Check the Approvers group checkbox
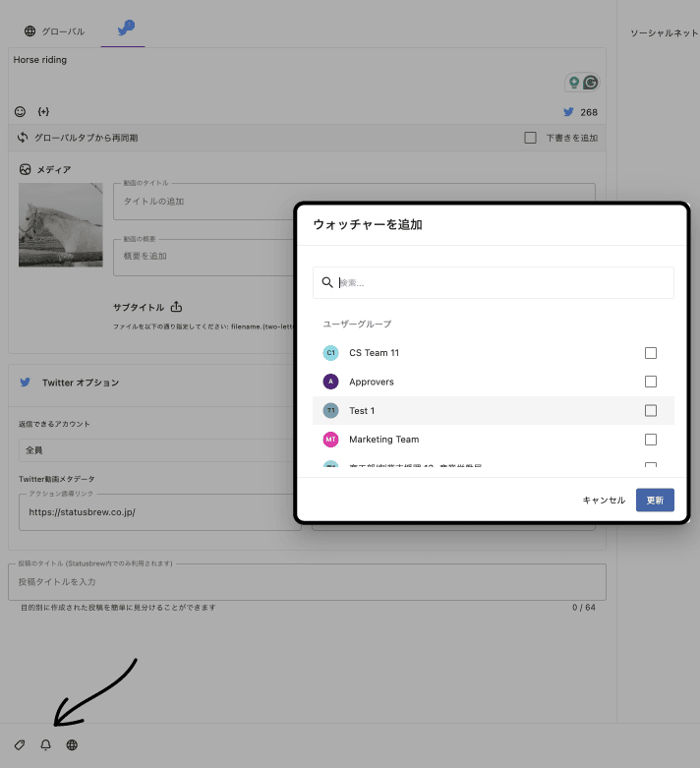Image resolution: width=700 pixels, height=768 pixels. tap(650, 382)
